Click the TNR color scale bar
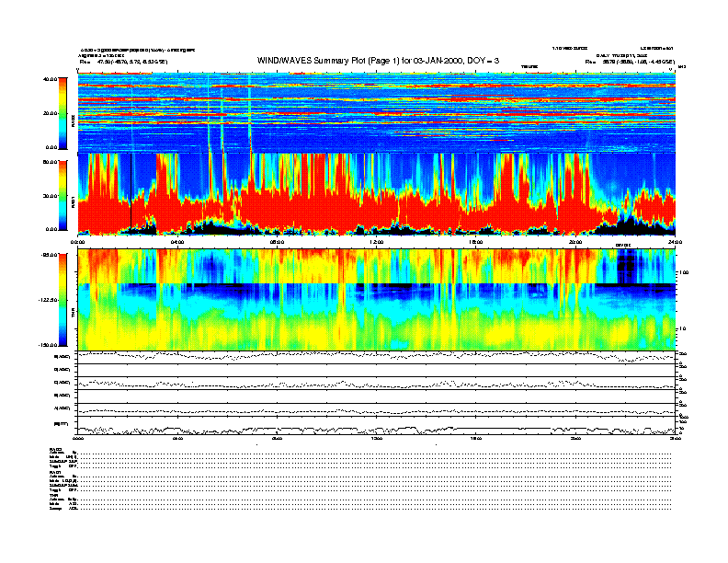The height and width of the screenshot is (563, 728). (x=63, y=300)
